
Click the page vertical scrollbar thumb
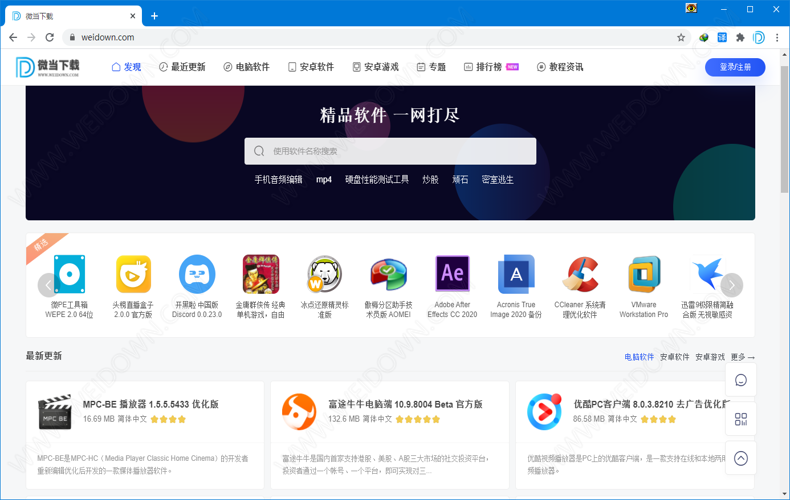pos(784,129)
